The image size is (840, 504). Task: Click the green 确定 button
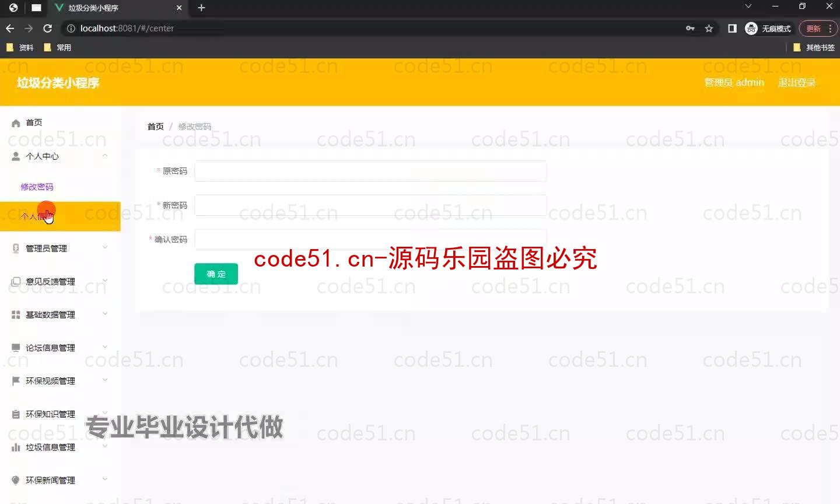pyautogui.click(x=216, y=274)
